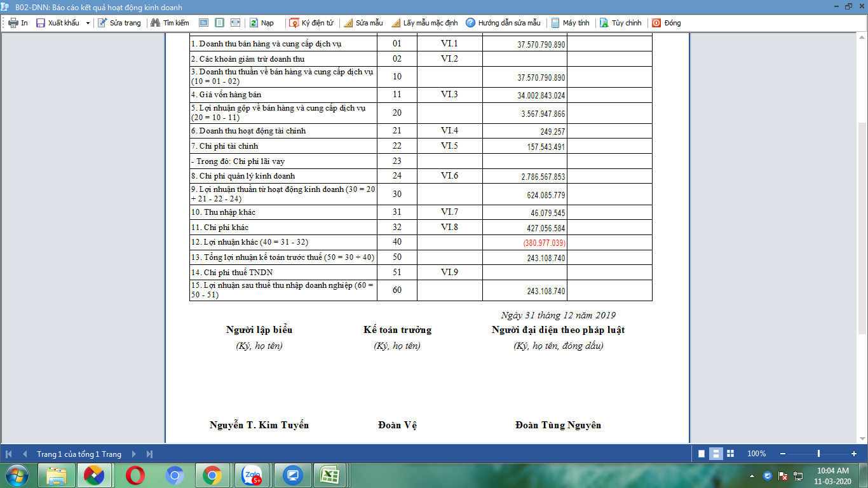Click the Xuất khẩu export button
The image size is (868, 488).
(58, 23)
